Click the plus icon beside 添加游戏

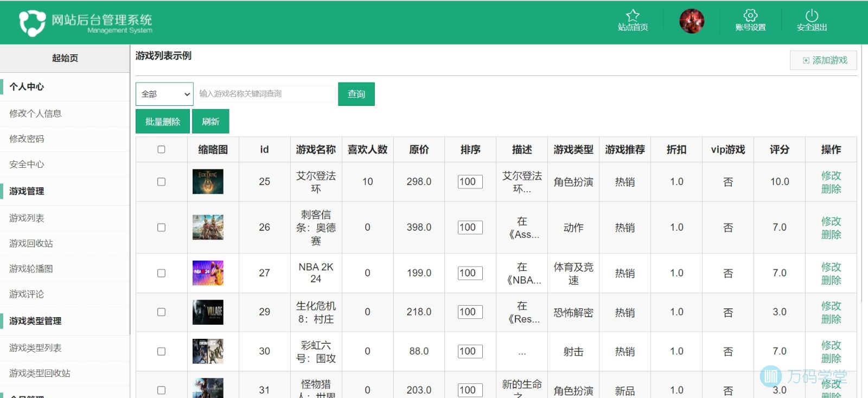pos(806,60)
